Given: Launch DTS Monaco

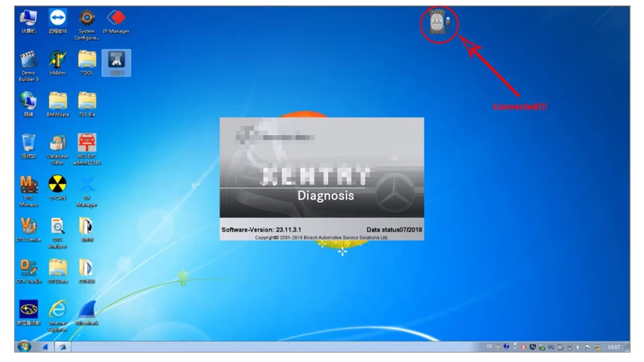Looking at the screenshot, I should tap(28, 191).
